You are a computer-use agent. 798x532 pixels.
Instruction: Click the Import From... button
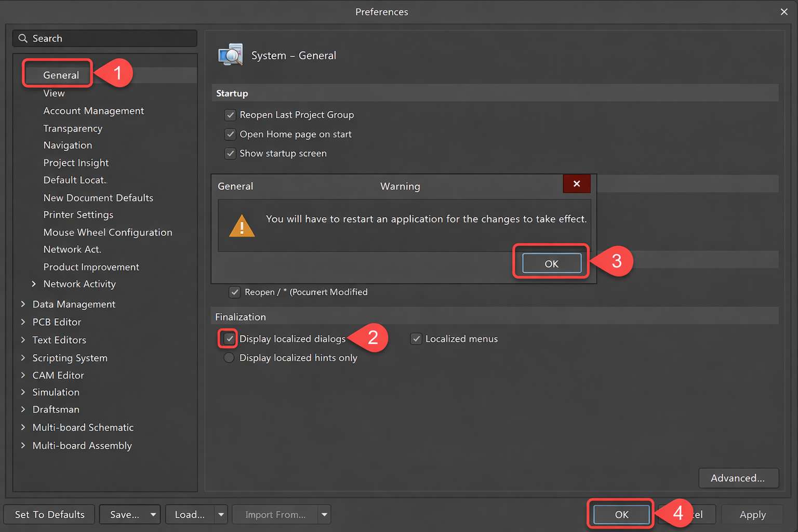pos(275,515)
